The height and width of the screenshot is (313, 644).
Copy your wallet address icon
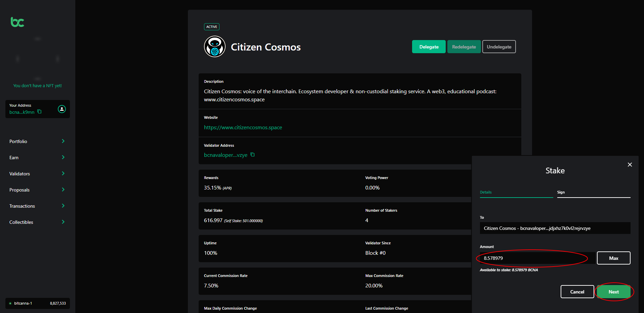tap(39, 112)
